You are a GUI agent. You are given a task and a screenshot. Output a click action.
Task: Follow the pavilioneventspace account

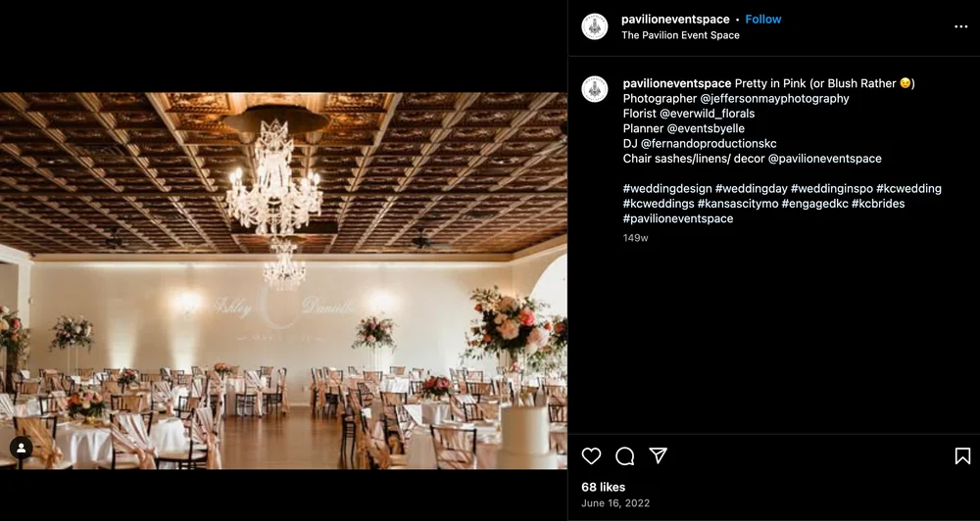point(763,20)
